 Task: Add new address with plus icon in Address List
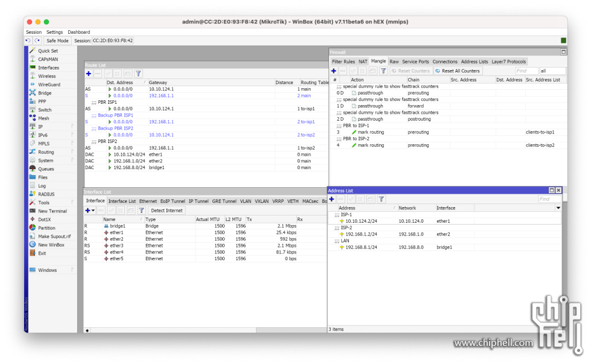point(331,199)
